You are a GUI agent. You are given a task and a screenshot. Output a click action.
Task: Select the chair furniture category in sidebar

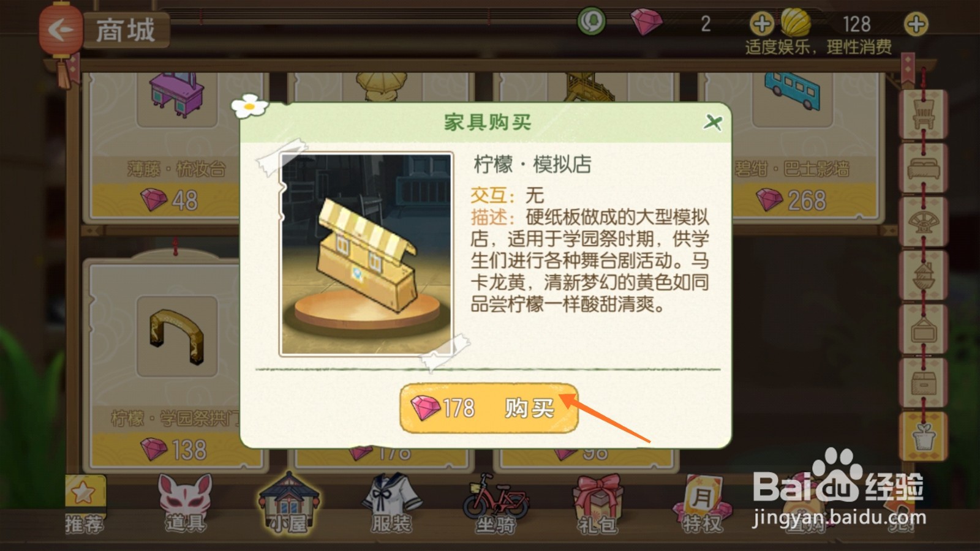click(x=923, y=114)
